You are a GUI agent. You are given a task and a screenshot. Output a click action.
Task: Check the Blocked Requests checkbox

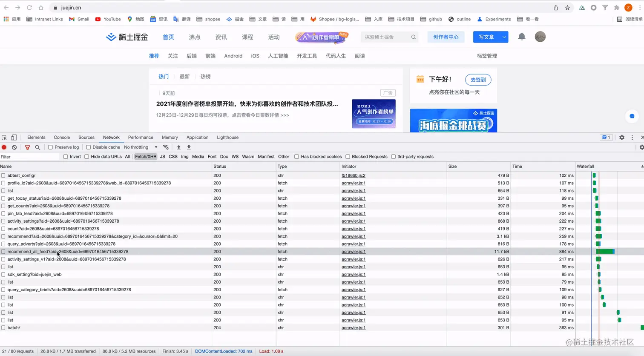point(348,157)
